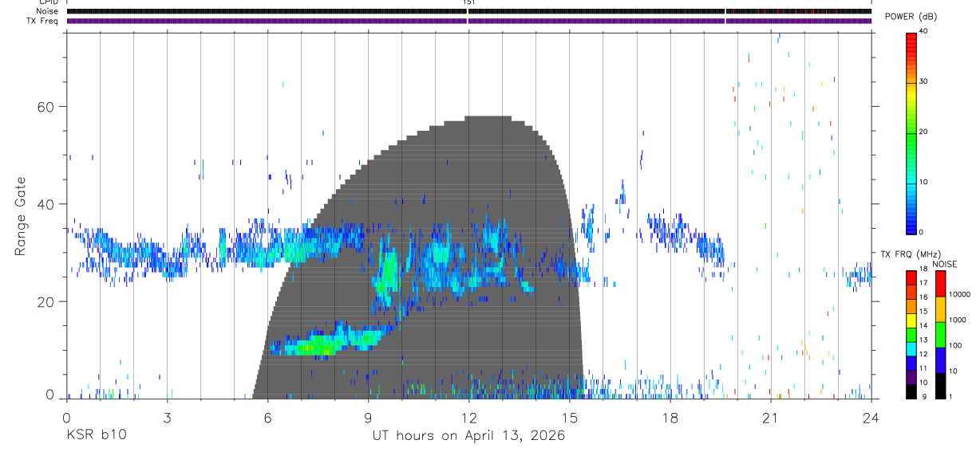The width and height of the screenshot is (980, 452).
Task: Click the y-axis tick label '60'
Action: click(45, 107)
